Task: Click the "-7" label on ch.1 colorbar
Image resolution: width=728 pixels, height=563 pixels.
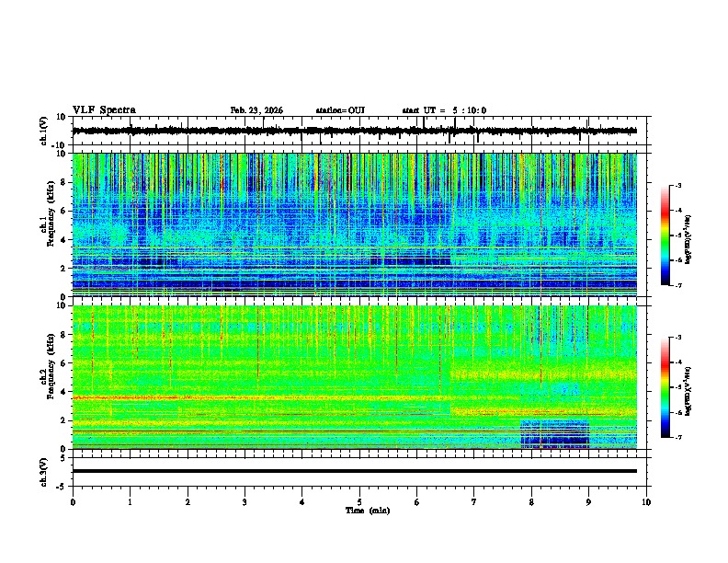Action: tap(677, 285)
